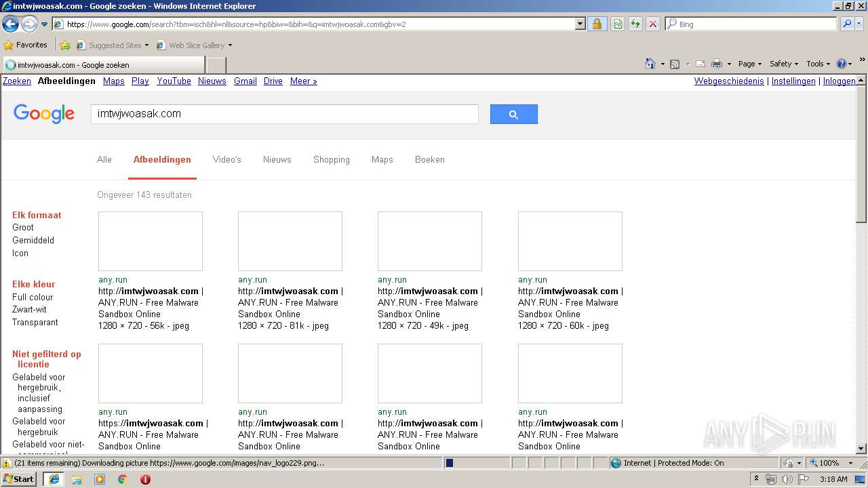This screenshot has height=488, width=868.
Task: Click the Zoeken link in Google bar
Action: tap(17, 81)
